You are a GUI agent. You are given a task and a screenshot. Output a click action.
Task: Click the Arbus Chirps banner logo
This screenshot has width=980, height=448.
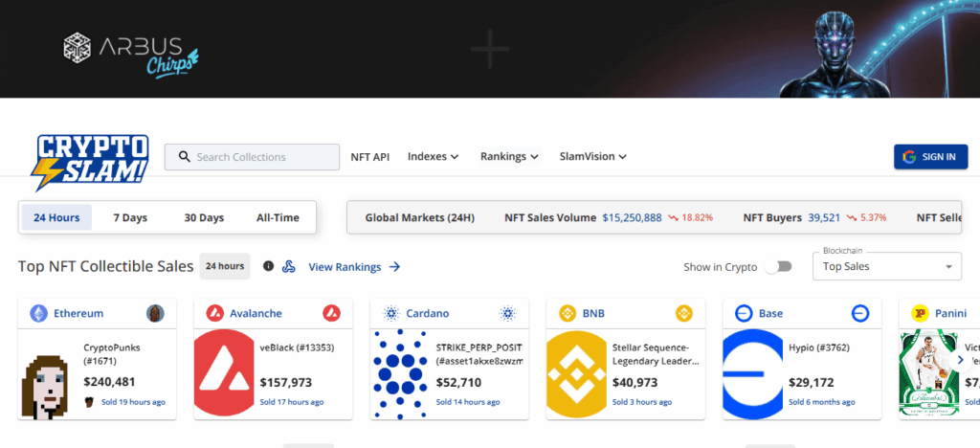[130, 55]
